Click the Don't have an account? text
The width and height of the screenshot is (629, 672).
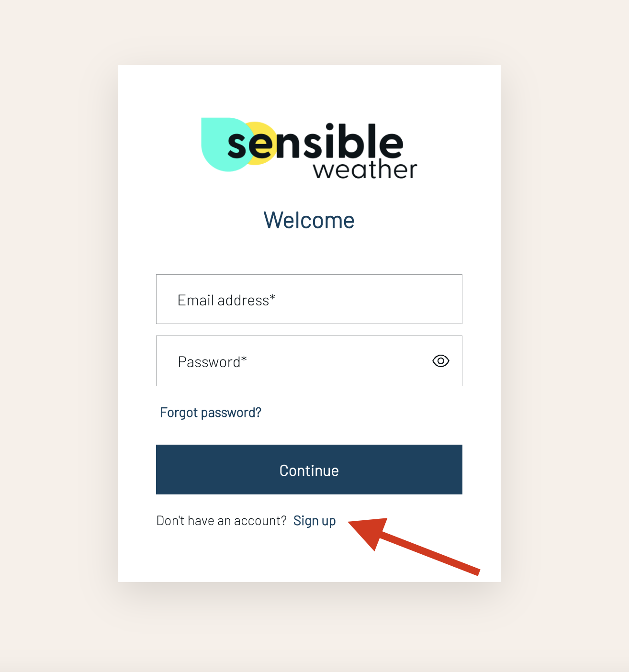click(222, 521)
